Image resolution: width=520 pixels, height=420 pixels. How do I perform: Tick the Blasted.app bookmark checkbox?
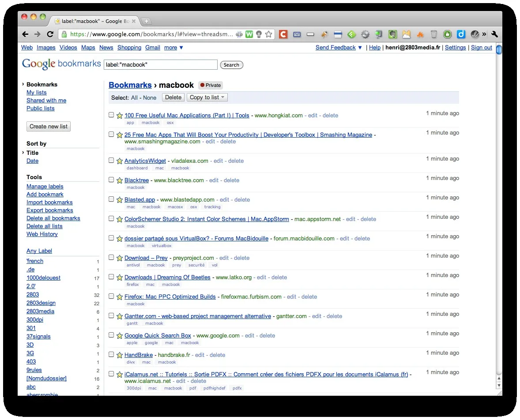click(111, 199)
